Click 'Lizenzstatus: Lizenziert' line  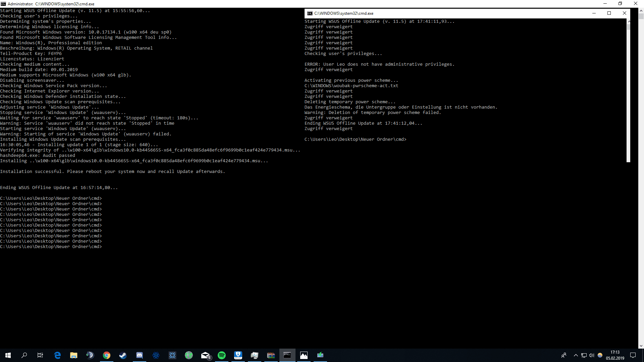point(32,59)
